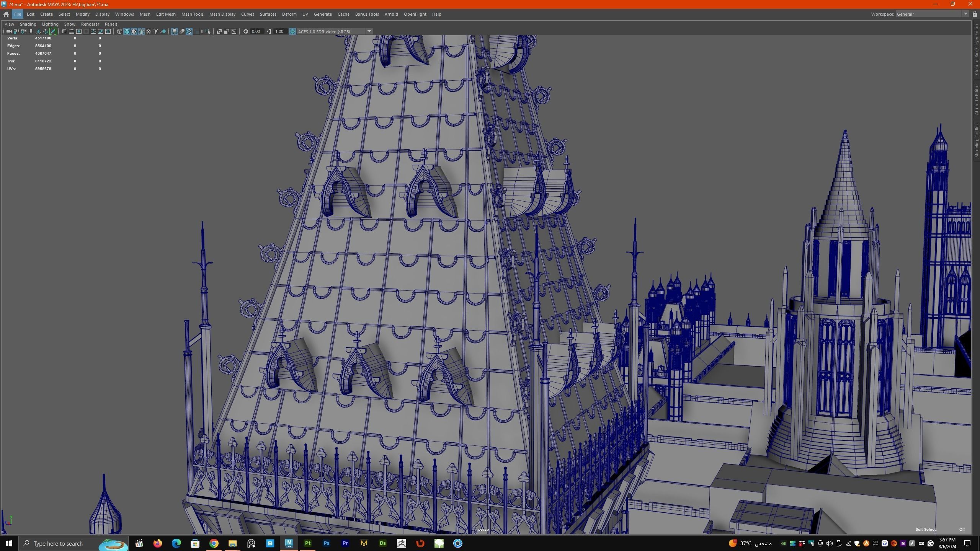Expand the Modeling Toolkit side tab
Screen dimensions: 980x551
point(977,140)
